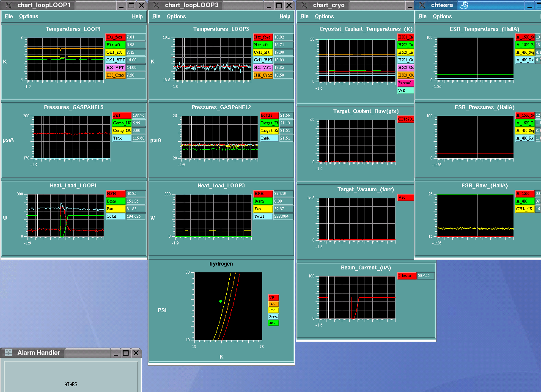Minimize the chart_loopLOOP1 window

121,5
